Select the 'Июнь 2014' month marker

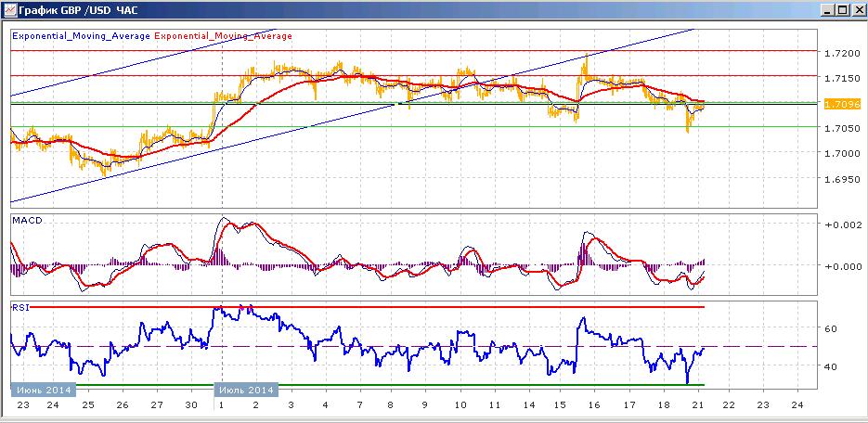point(44,390)
